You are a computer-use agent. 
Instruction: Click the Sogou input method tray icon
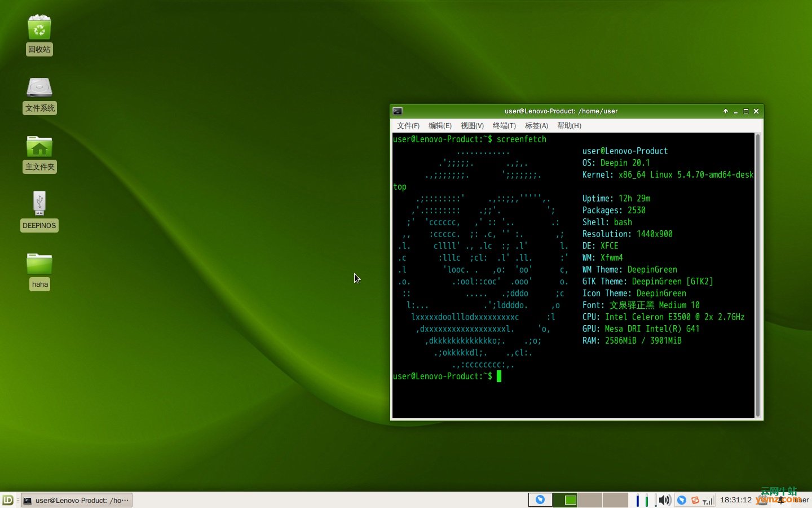[x=695, y=500]
